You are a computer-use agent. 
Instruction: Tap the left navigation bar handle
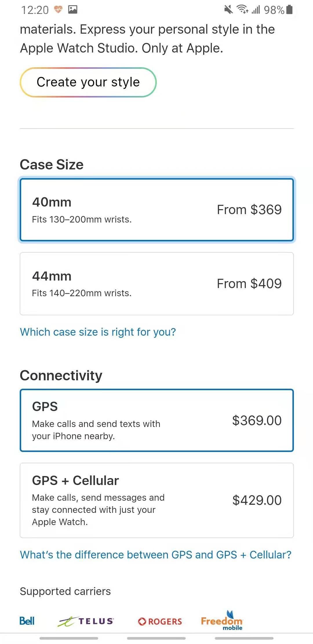[69, 638]
